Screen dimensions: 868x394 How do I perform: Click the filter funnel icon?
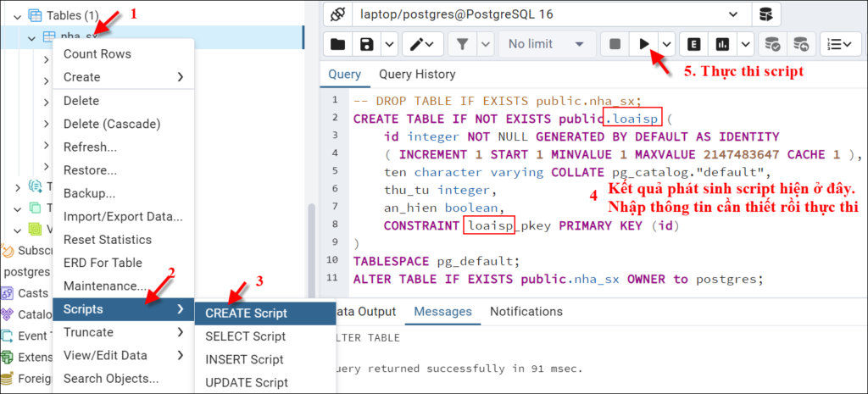tap(462, 44)
